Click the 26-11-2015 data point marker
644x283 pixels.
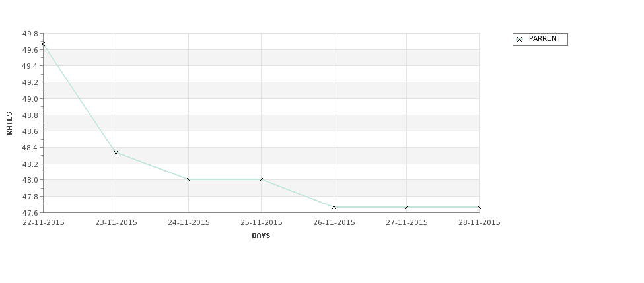coord(334,208)
